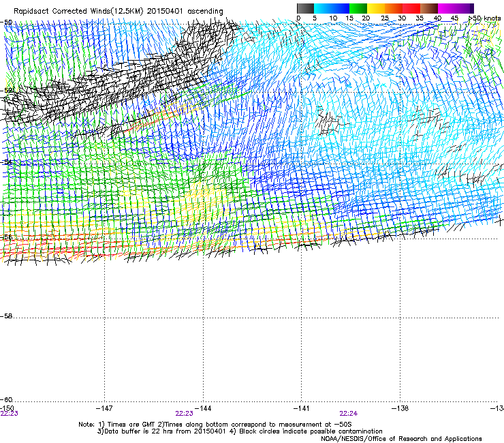The width and height of the screenshot is (504, 443).
Task: Click the title 'Rapidscat Corrected Winds(12.5KM)'
Action: click(x=78, y=12)
